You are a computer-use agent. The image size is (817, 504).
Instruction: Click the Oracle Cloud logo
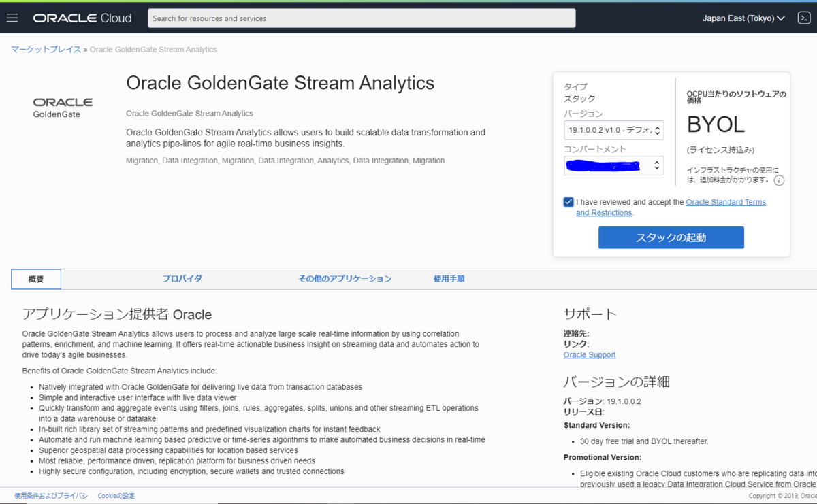click(82, 18)
